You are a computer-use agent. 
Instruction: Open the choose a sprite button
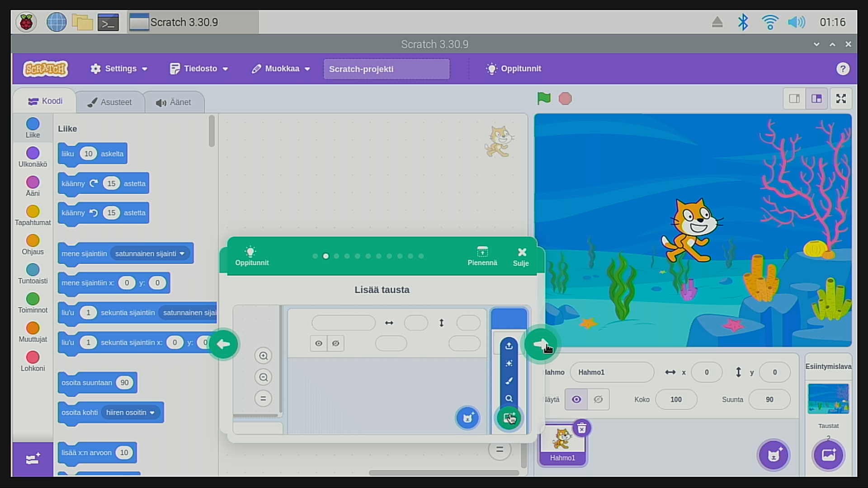pyautogui.click(x=774, y=455)
